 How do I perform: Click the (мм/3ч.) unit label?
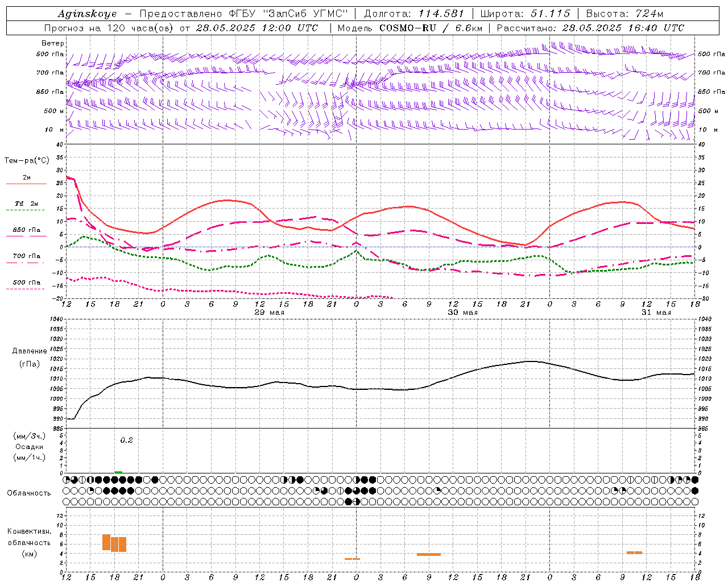[x=30, y=436]
